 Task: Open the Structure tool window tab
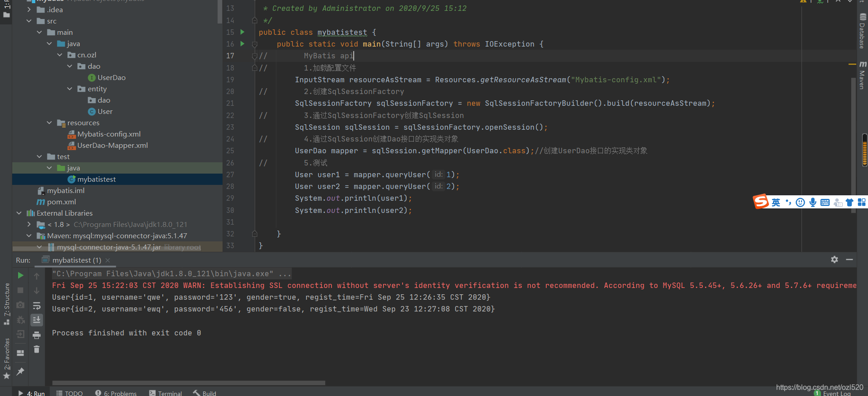6,304
